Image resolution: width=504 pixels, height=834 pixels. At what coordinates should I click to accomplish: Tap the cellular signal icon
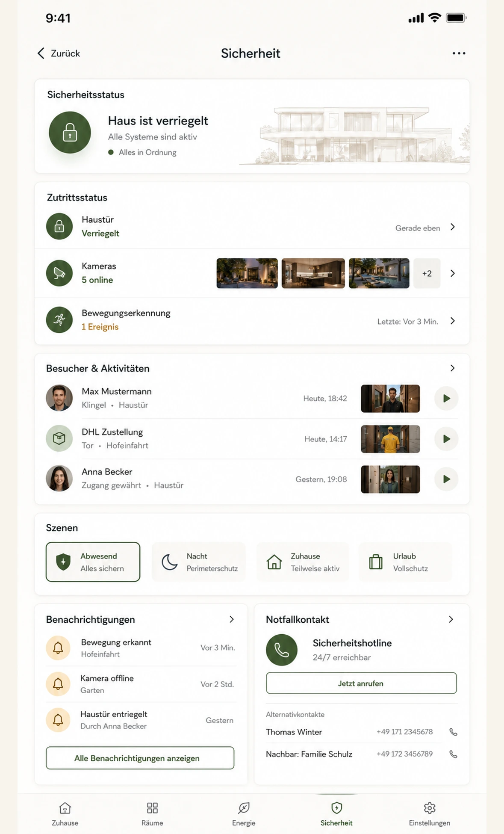tap(416, 18)
